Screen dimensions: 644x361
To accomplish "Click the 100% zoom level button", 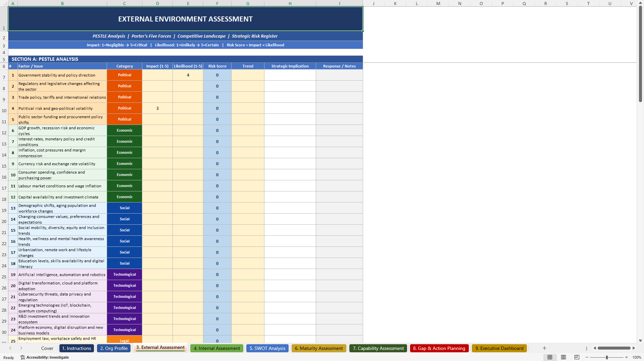I will 637,357.
